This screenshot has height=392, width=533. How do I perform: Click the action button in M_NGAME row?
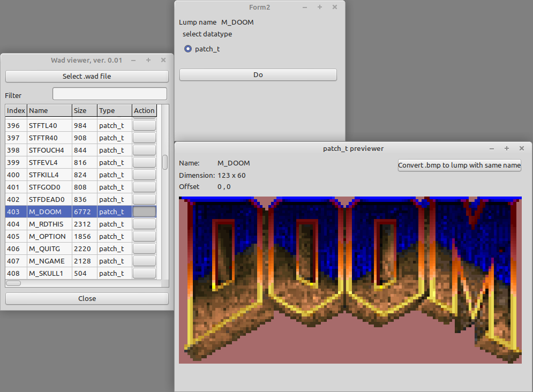click(144, 261)
